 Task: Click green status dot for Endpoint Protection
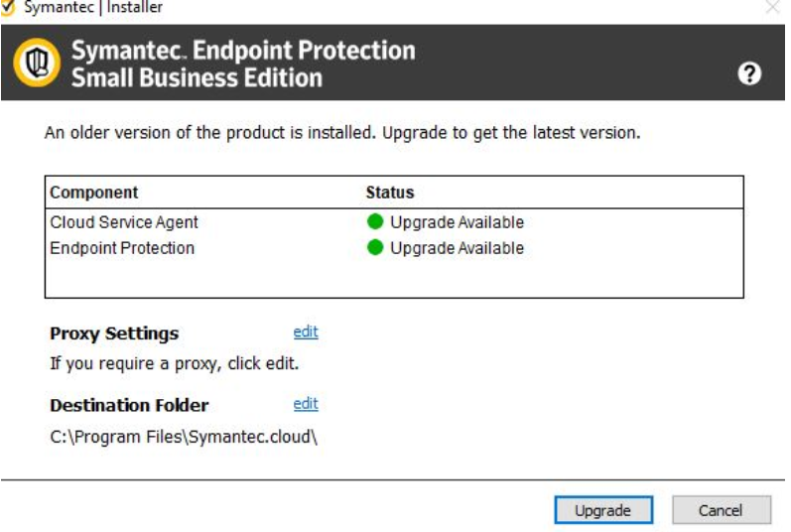(x=375, y=248)
